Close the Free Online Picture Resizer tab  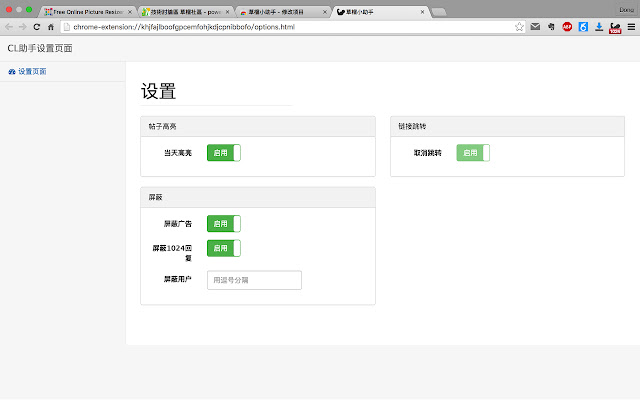point(130,12)
